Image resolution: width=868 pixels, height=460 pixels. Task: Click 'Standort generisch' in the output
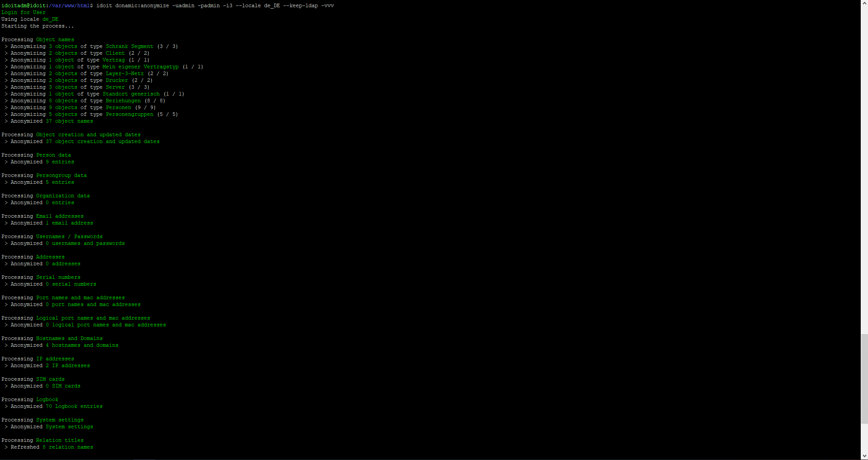(x=131, y=94)
